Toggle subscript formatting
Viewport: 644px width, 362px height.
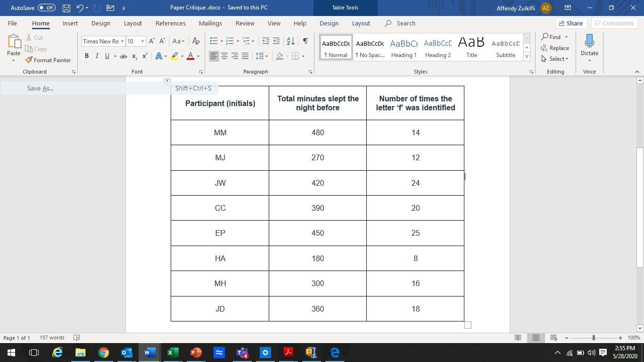tap(134, 56)
